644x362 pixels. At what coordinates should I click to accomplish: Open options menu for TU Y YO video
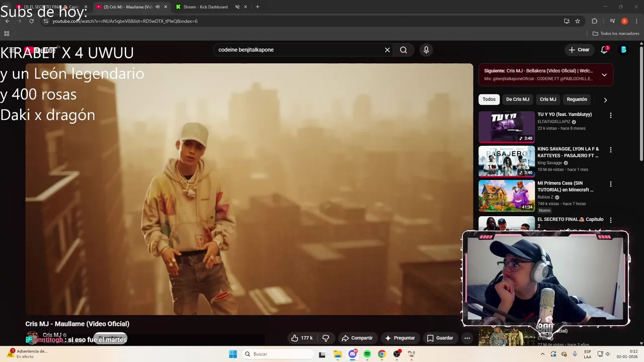click(x=611, y=116)
